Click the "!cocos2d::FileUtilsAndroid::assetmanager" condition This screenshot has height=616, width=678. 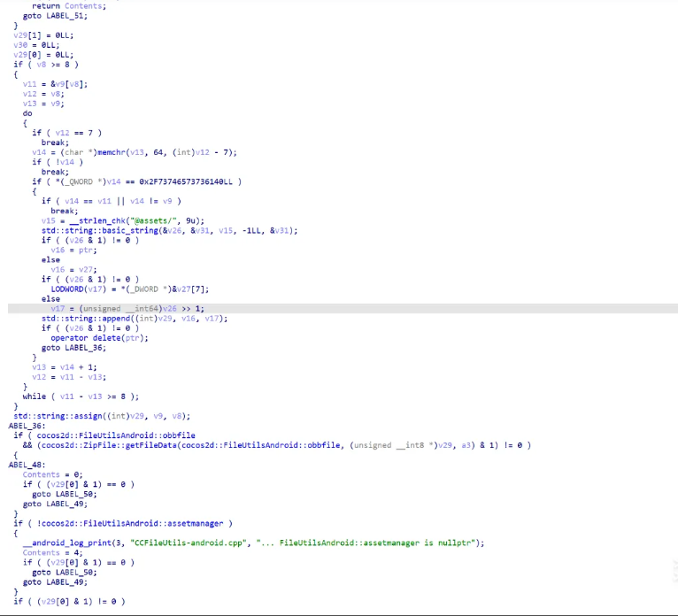coord(130,523)
